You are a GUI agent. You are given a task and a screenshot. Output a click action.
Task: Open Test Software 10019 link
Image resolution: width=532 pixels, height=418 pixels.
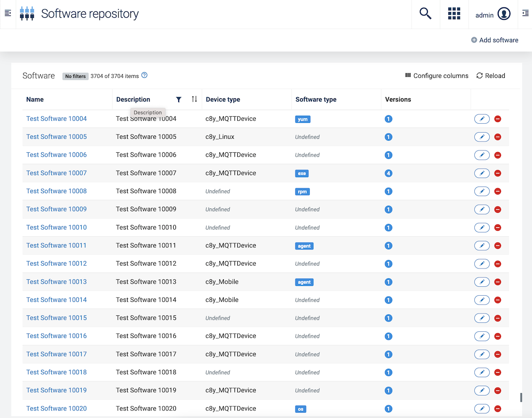(x=56, y=390)
